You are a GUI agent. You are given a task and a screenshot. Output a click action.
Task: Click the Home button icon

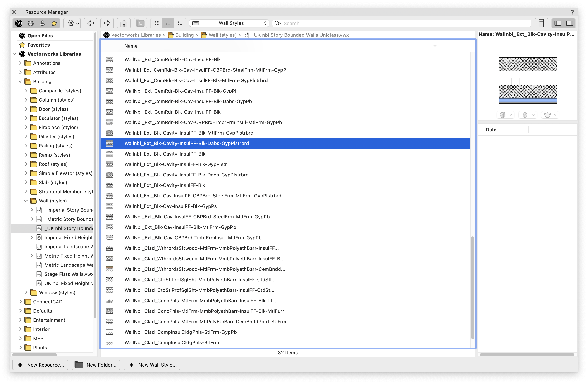click(x=124, y=23)
